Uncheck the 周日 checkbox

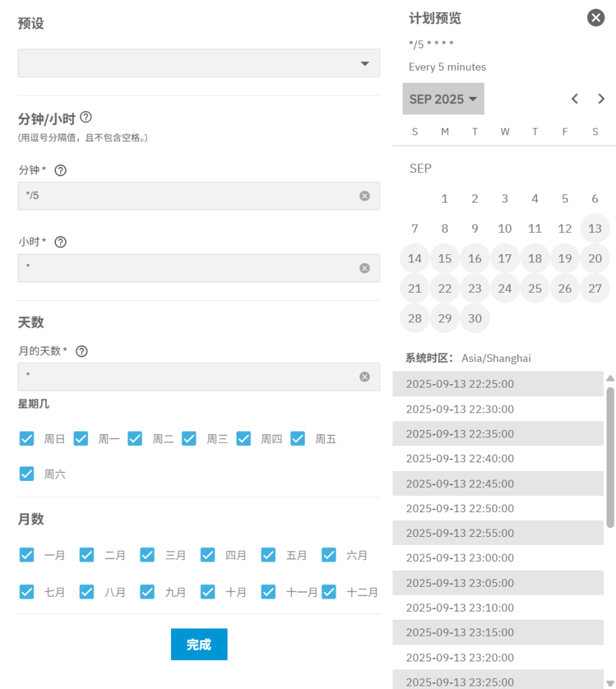tap(27, 439)
